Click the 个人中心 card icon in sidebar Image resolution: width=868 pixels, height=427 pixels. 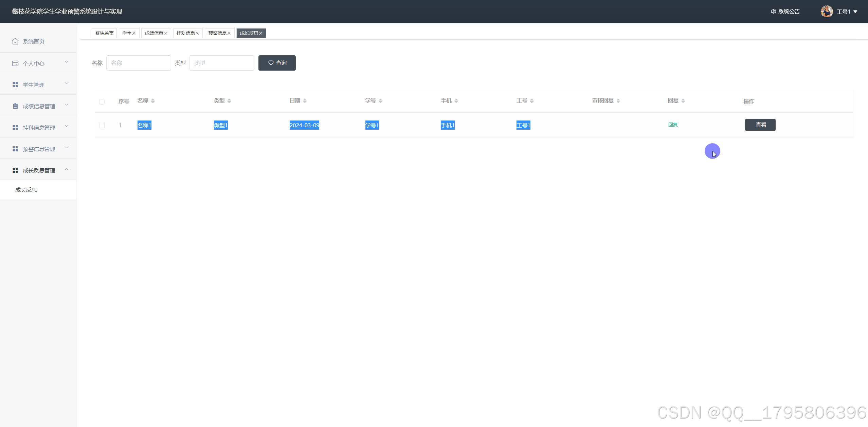point(15,63)
